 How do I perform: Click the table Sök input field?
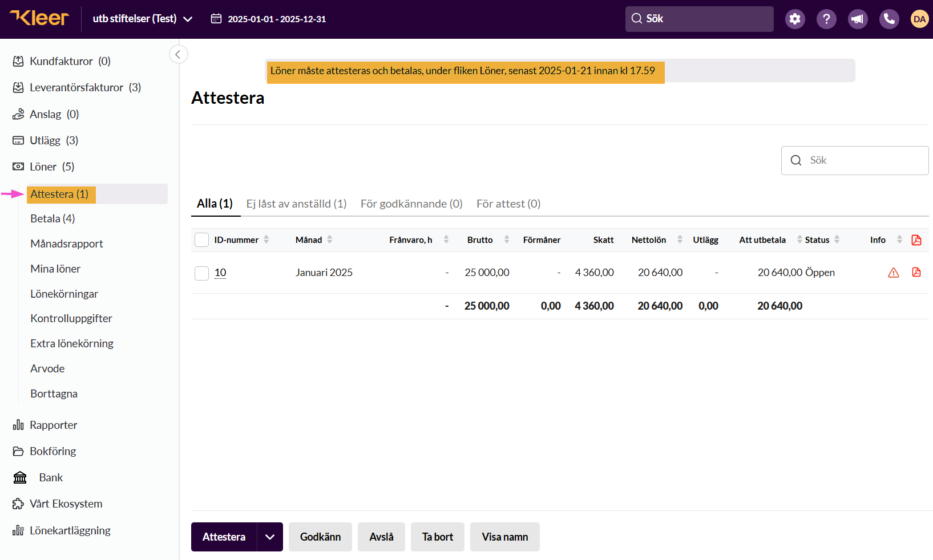(855, 160)
